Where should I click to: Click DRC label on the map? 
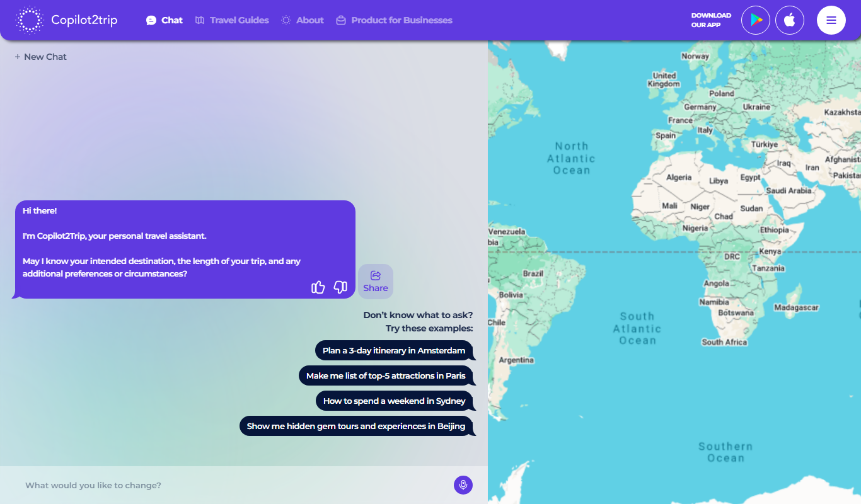(732, 256)
